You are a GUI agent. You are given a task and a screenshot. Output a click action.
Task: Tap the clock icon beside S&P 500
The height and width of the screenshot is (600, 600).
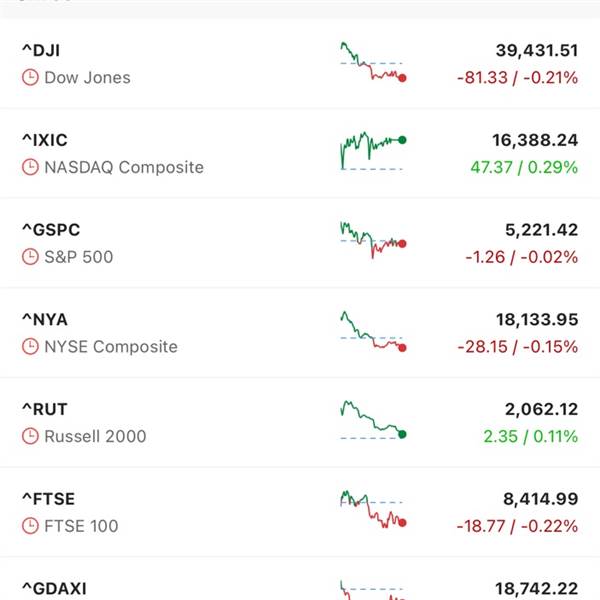point(30,257)
